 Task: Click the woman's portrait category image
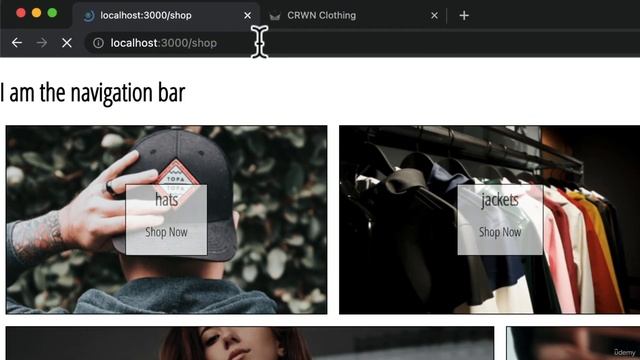tap(250, 343)
